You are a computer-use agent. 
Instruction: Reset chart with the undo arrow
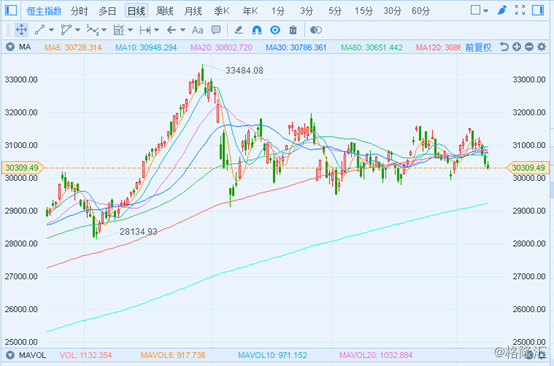click(504, 47)
